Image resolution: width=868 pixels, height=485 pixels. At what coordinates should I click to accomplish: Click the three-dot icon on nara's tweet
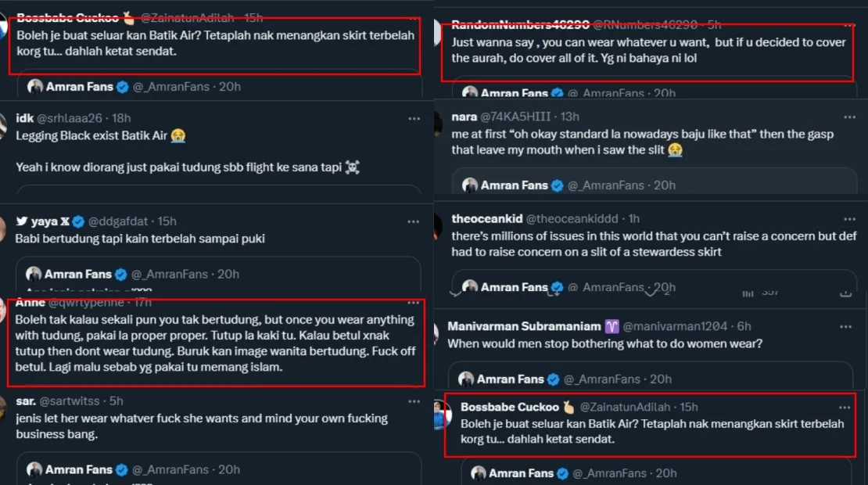845,117
